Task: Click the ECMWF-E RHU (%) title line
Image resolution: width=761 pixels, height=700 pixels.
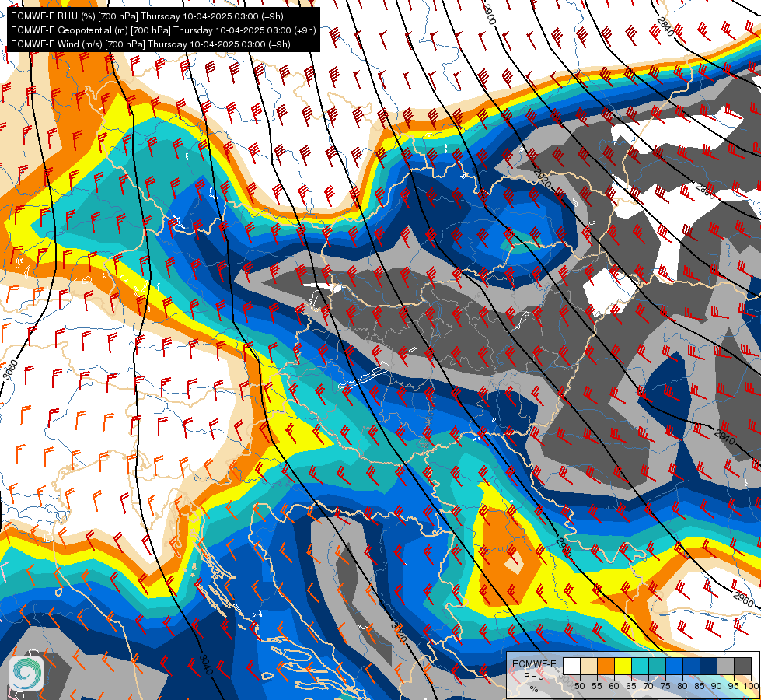Action: point(147,16)
